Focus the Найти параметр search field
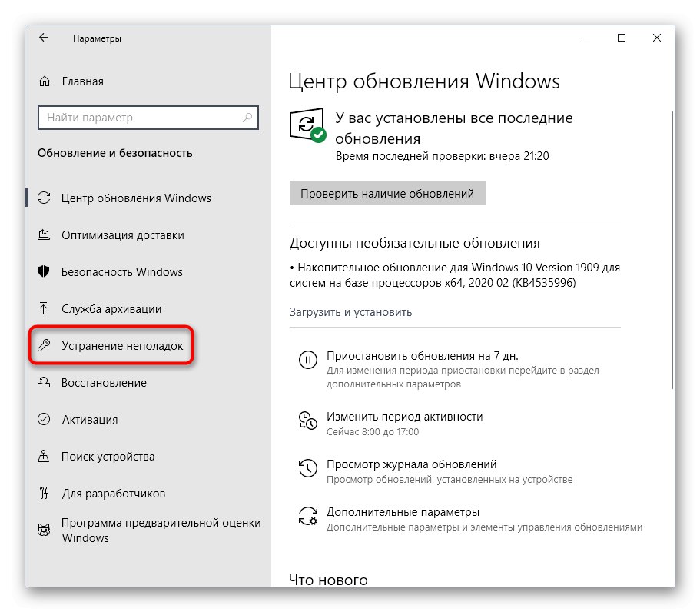The image size is (700, 612). [148, 118]
